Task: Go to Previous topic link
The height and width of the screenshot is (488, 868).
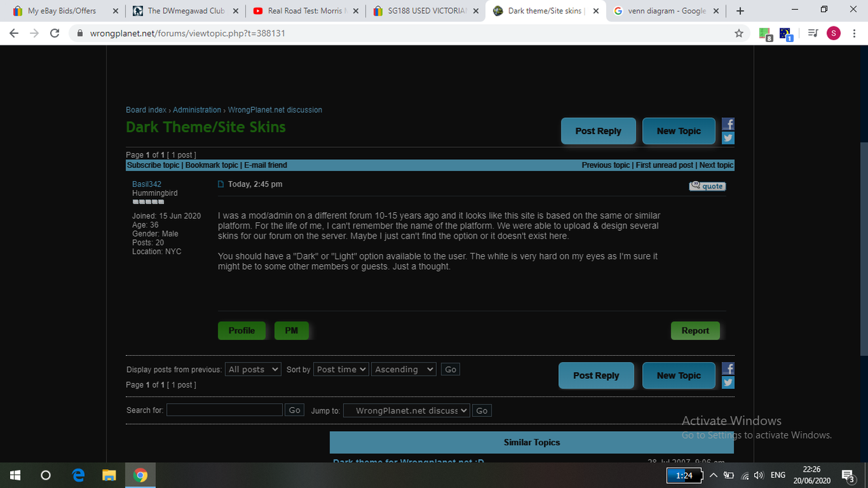Action: [606, 165]
